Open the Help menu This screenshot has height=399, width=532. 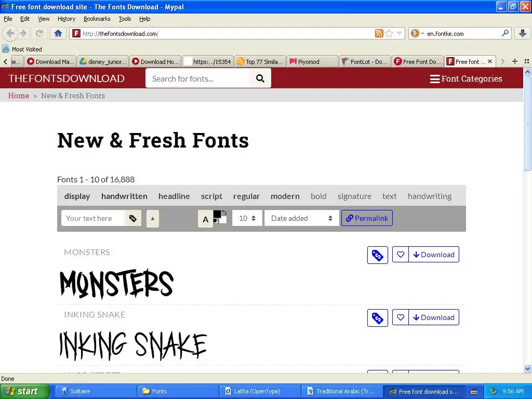click(x=144, y=19)
